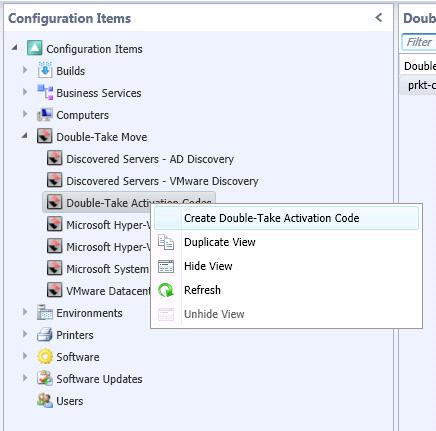
Task: Select Discovered Servers - VMware Discovery view
Action: click(x=162, y=181)
